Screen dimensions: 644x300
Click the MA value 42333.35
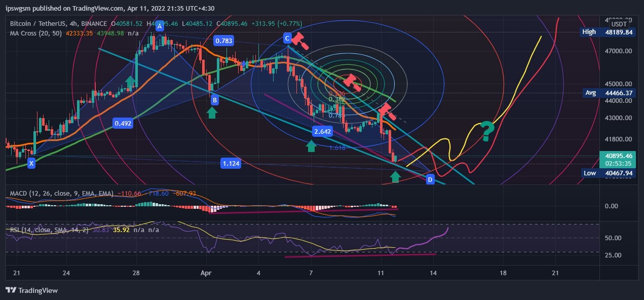79,33
